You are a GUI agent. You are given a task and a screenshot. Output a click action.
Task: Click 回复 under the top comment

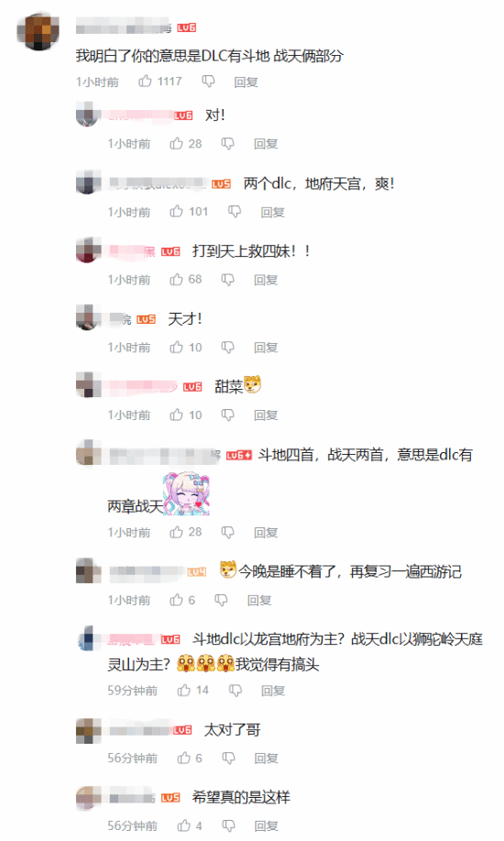[x=247, y=82]
